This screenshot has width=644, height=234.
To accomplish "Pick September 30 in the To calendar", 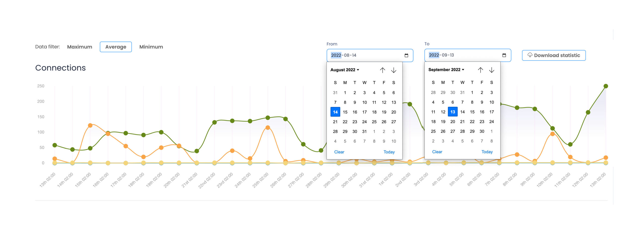I will (x=482, y=131).
